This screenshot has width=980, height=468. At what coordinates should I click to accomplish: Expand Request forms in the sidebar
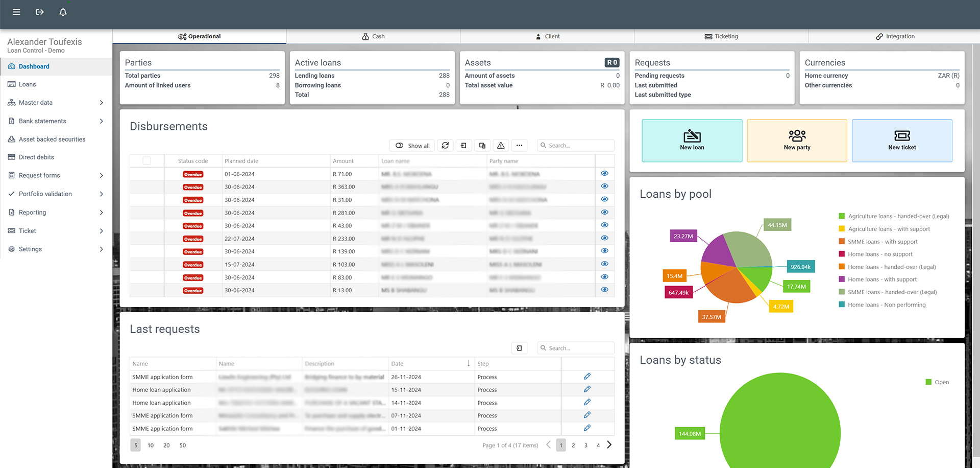pos(56,175)
